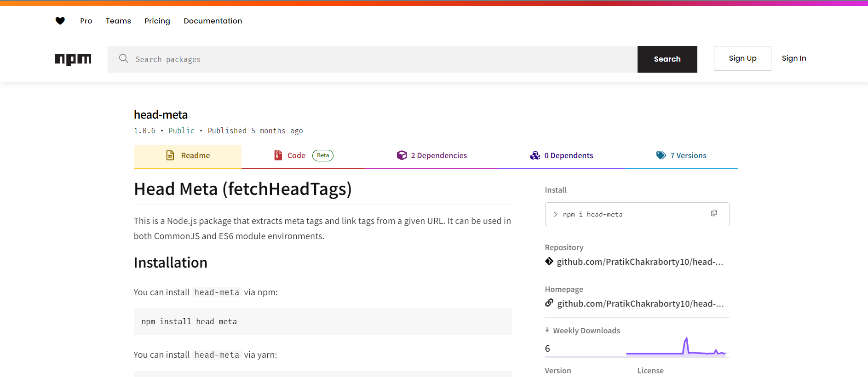This screenshot has width=868, height=377.
Task: Click the black heart icon
Action: 60,21
